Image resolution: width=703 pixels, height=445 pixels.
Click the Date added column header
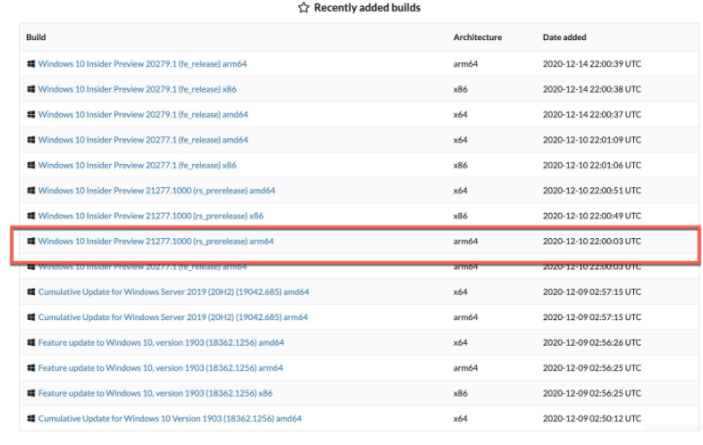tap(567, 37)
